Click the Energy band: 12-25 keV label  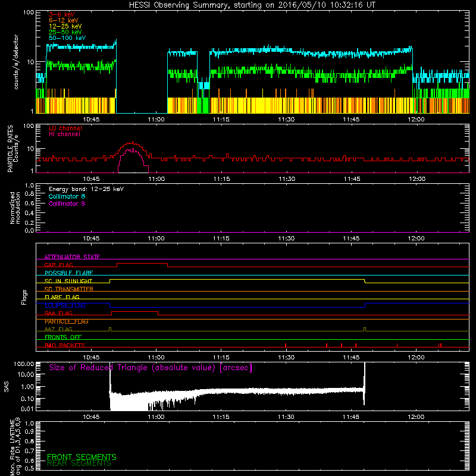(x=86, y=189)
